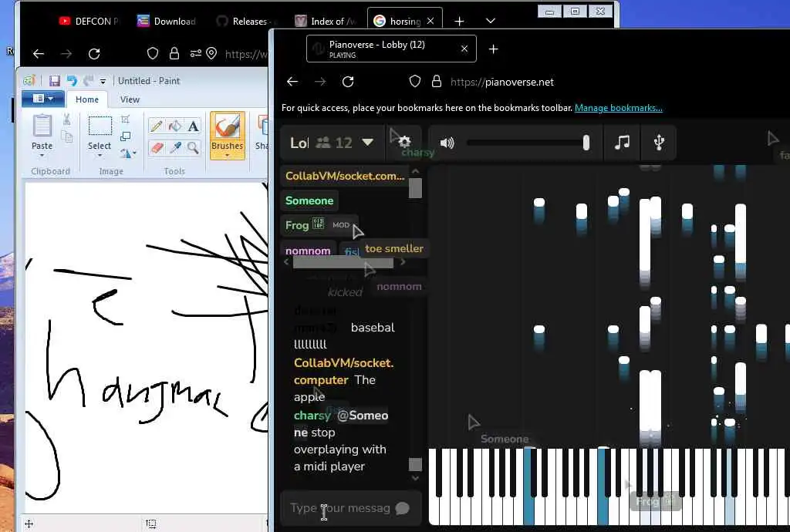The image size is (790, 532).
Task: Select the Magnifier tool in Paint
Action: [x=193, y=147]
